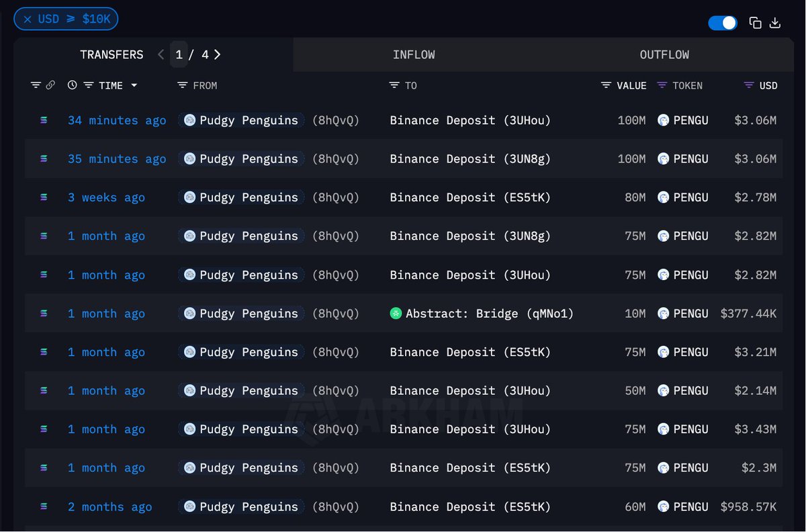Remove the USD ≥ $10K filter chip

click(x=28, y=19)
